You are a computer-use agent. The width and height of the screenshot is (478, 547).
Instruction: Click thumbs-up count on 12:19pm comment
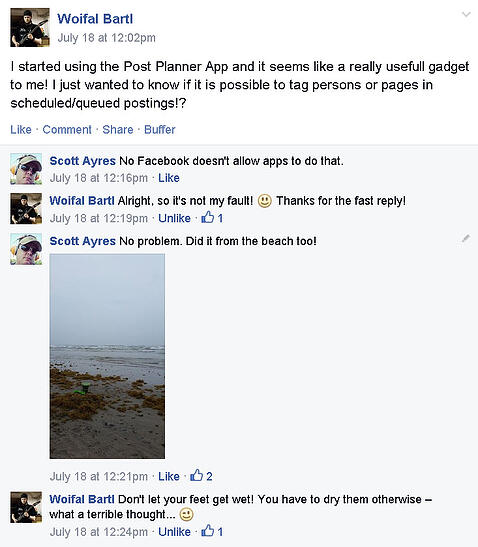[x=212, y=218]
